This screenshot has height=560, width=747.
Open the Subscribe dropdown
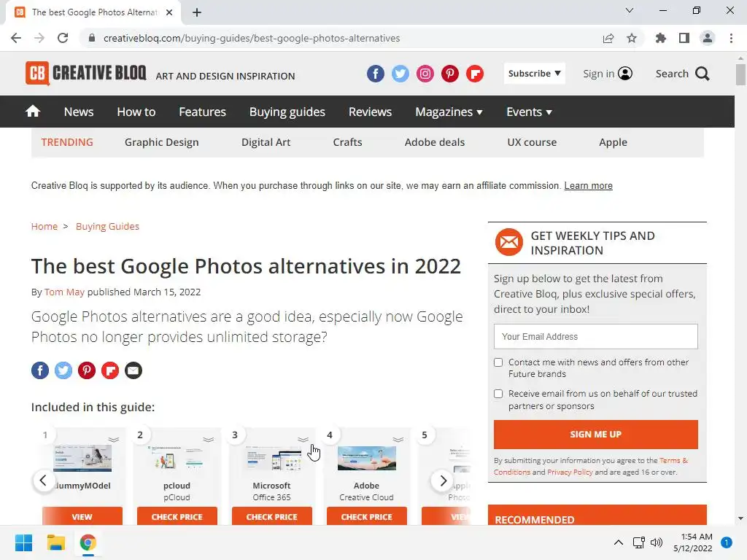click(535, 74)
